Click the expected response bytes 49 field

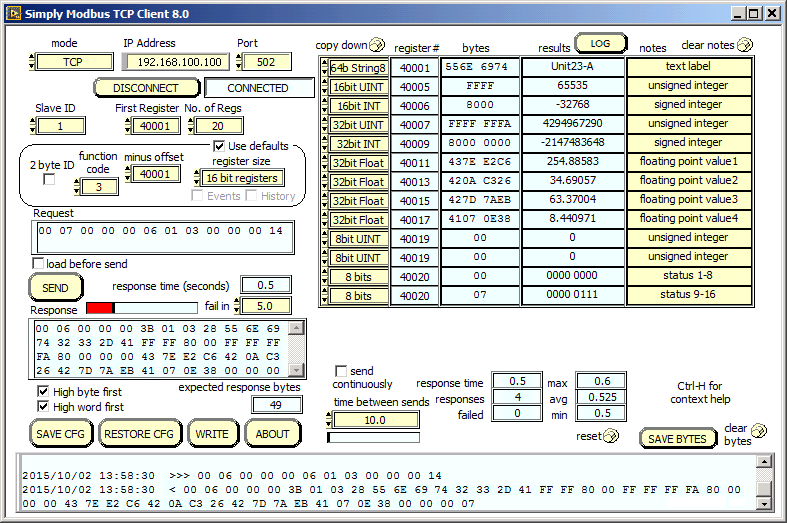(277, 405)
